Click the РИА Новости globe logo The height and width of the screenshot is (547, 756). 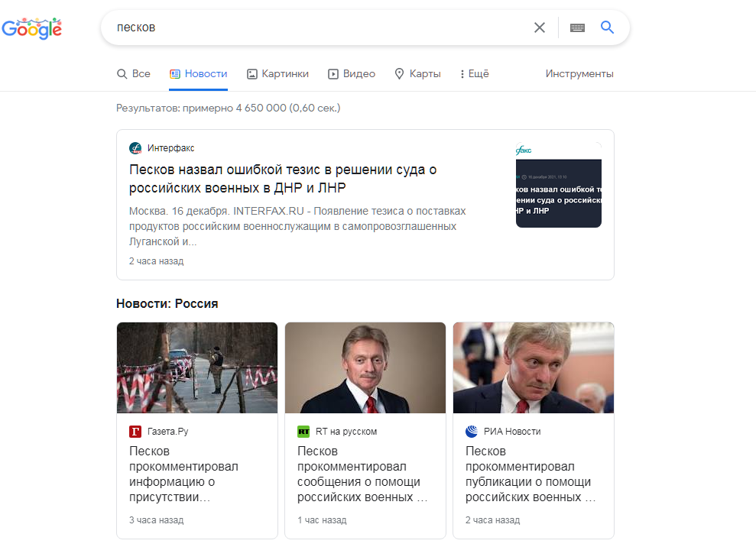[x=472, y=432]
